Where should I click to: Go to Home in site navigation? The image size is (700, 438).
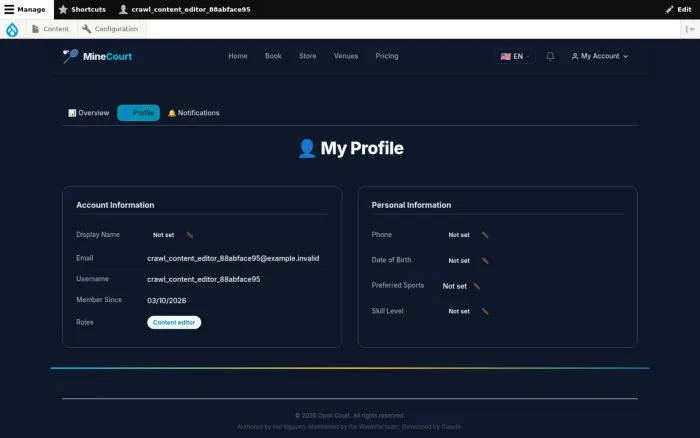[238, 56]
